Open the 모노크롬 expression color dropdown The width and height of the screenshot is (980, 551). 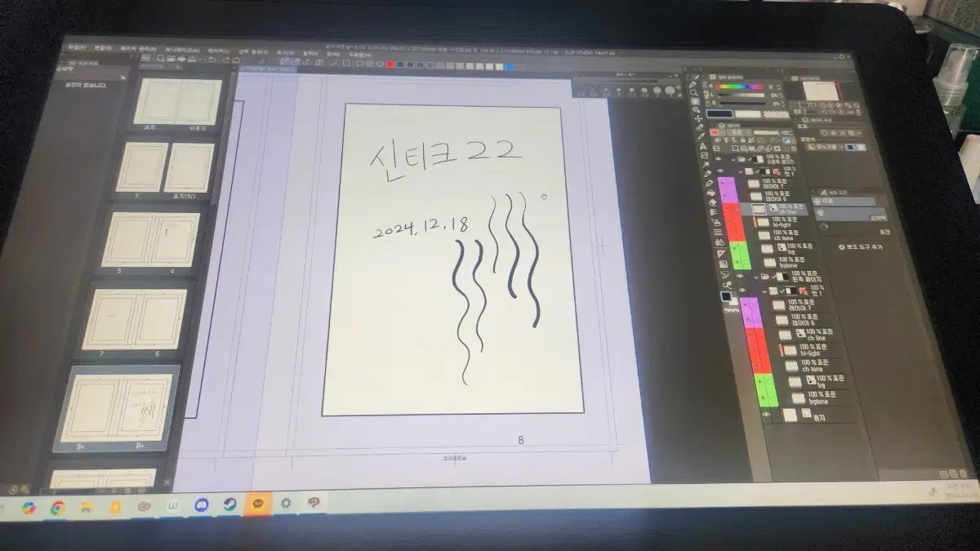pos(826,147)
